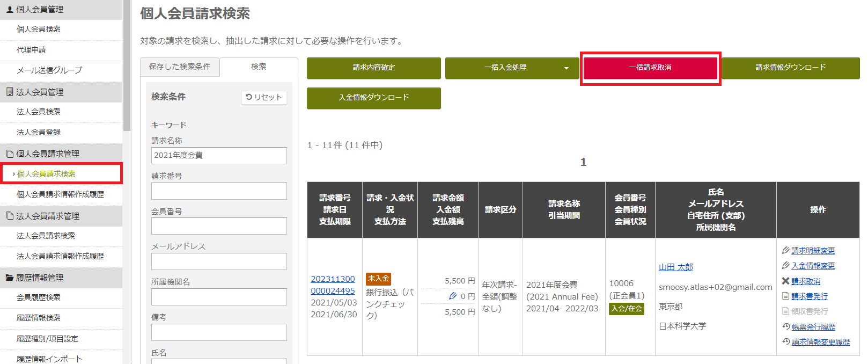Click the pencil icon next to 0 円

(x=453, y=296)
